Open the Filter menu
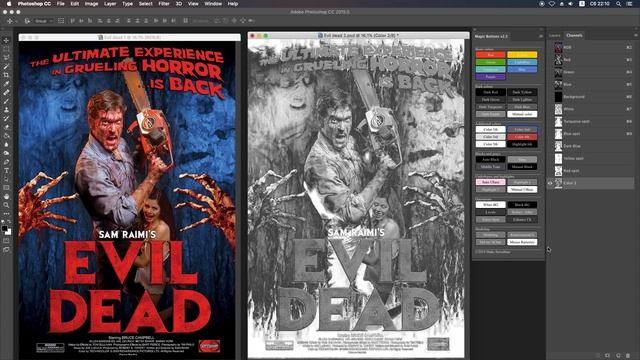 pyautogui.click(x=164, y=4)
